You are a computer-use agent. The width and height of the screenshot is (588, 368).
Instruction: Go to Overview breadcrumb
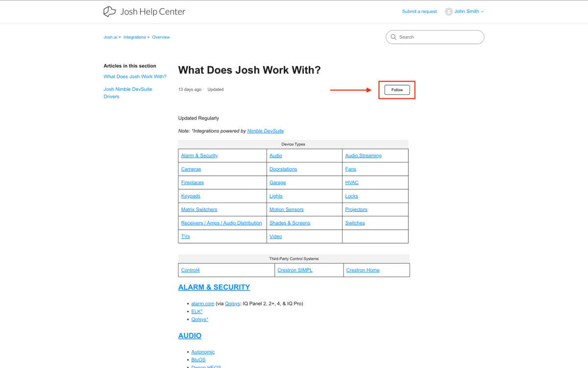pyautogui.click(x=161, y=37)
